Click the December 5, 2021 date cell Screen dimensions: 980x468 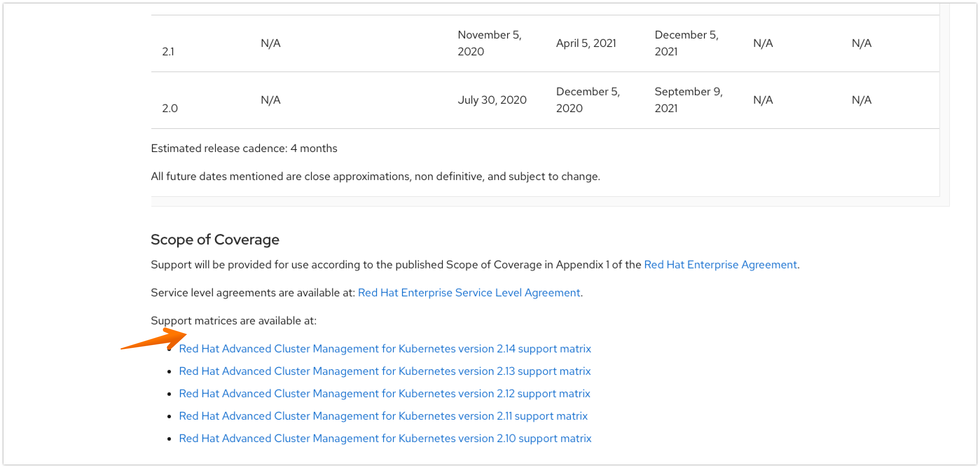(686, 43)
